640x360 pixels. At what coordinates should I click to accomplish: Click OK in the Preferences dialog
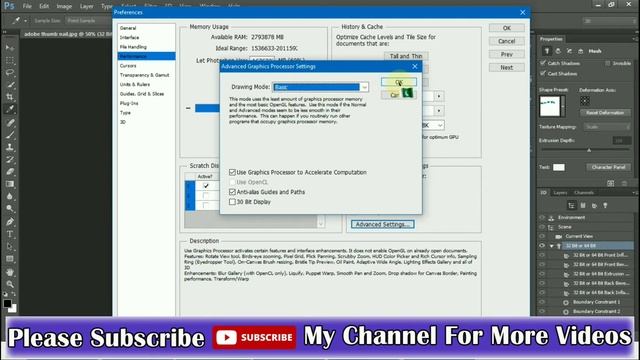tap(507, 28)
